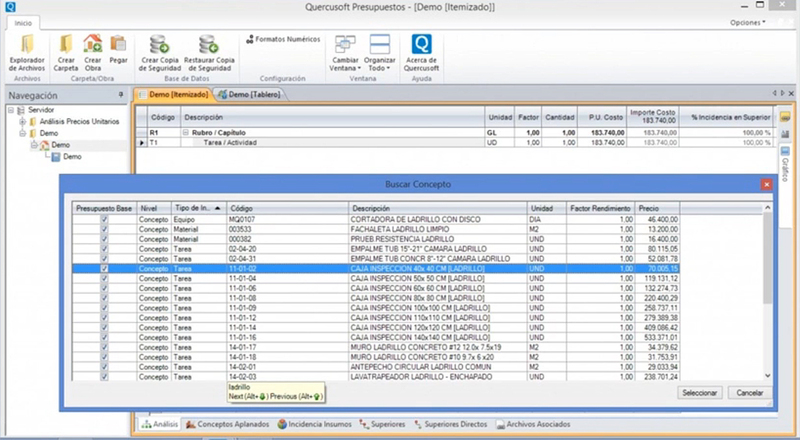The image size is (800, 440).
Task: Click Quercusoft app logo in title bar
Action: tap(10, 7)
